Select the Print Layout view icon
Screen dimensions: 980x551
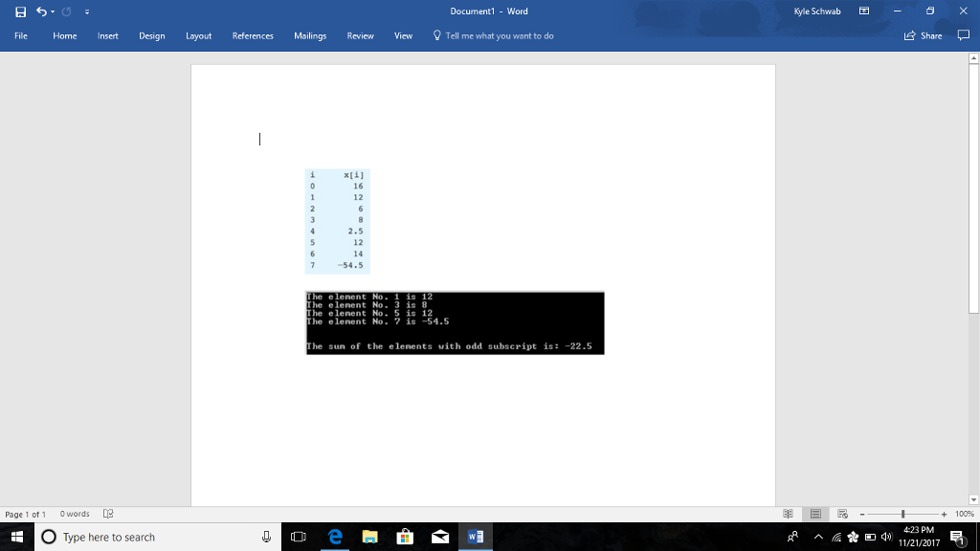coord(816,514)
